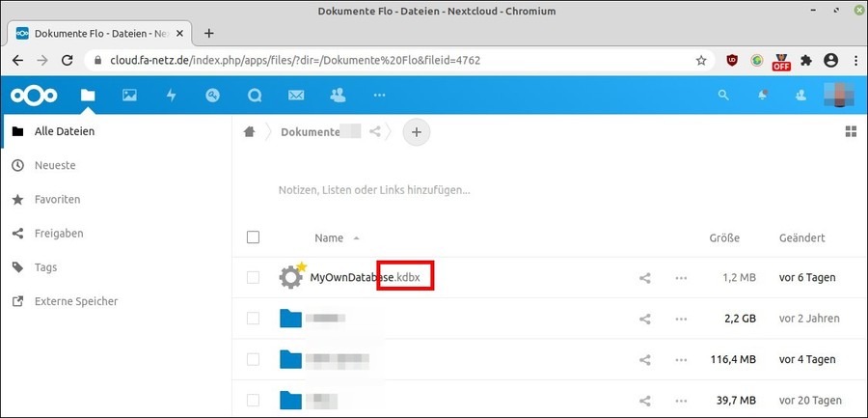Image resolution: width=868 pixels, height=418 pixels.
Task: Switch to grid view with the grid icon
Action: tap(850, 131)
